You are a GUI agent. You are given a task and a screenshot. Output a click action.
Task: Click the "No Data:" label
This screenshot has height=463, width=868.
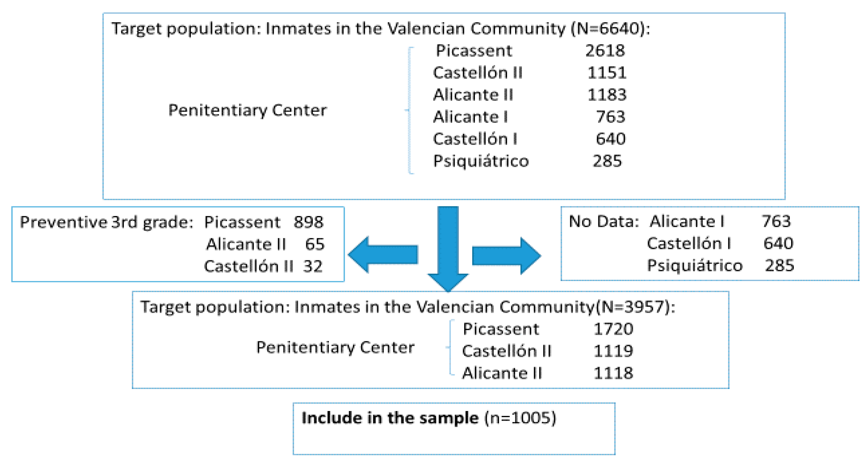[x=603, y=221]
